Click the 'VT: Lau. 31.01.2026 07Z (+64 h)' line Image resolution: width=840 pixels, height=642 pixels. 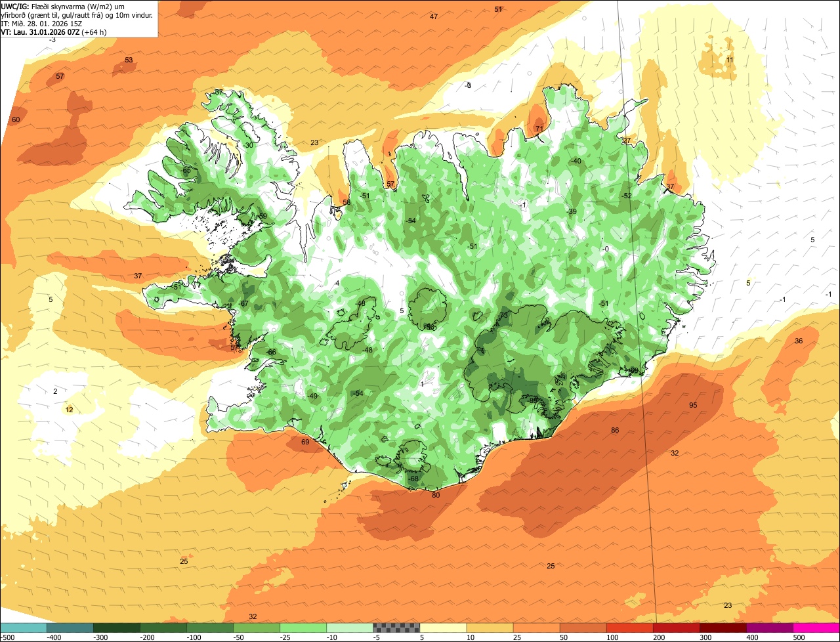point(54,32)
